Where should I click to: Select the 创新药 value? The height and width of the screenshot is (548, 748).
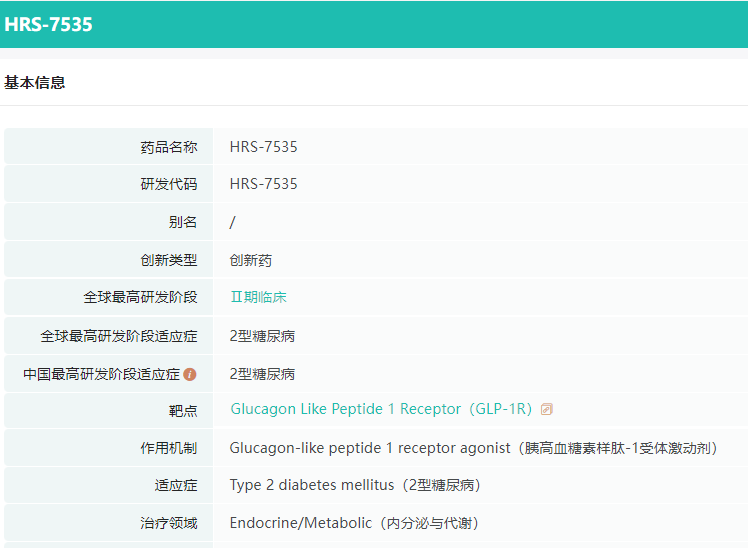tap(250, 260)
